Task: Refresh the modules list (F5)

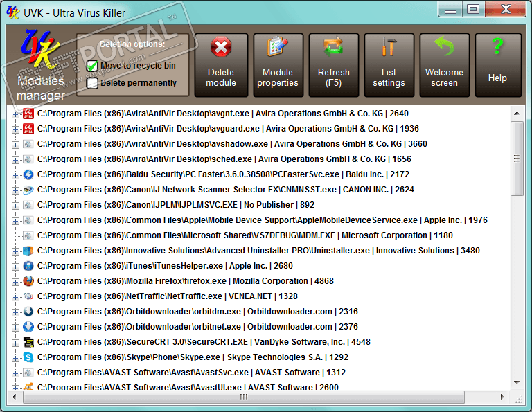Action: tap(333, 65)
